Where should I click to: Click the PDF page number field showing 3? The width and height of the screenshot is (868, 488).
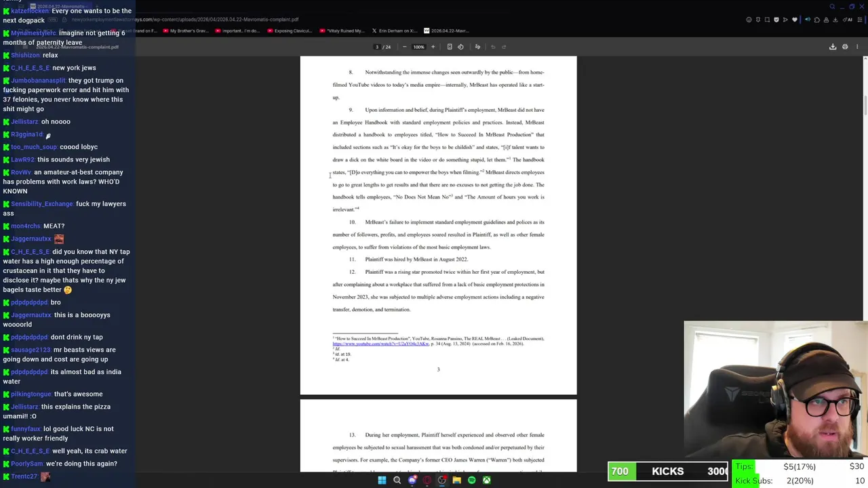click(x=377, y=47)
